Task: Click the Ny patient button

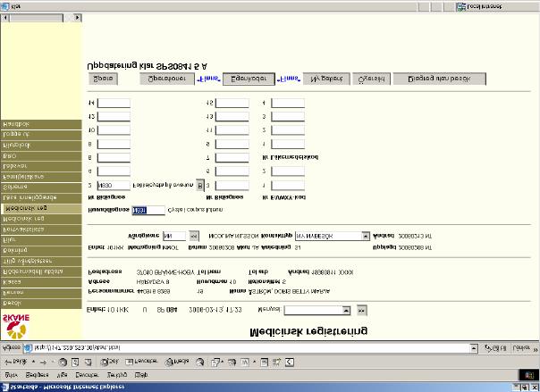Action: [326, 79]
